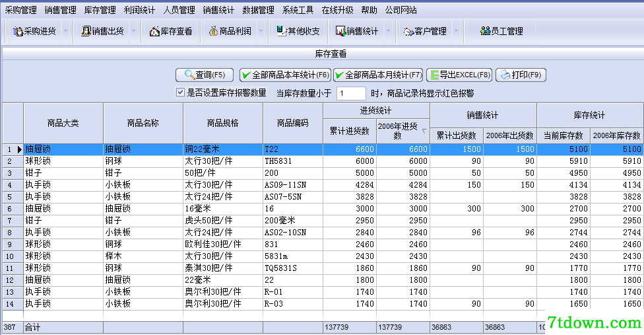
Task: Select product code cell T22
Action: [293, 149]
